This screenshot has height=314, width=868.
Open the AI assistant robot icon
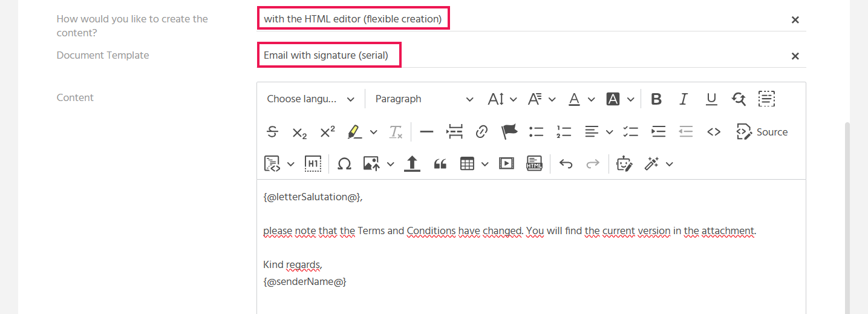click(x=624, y=164)
